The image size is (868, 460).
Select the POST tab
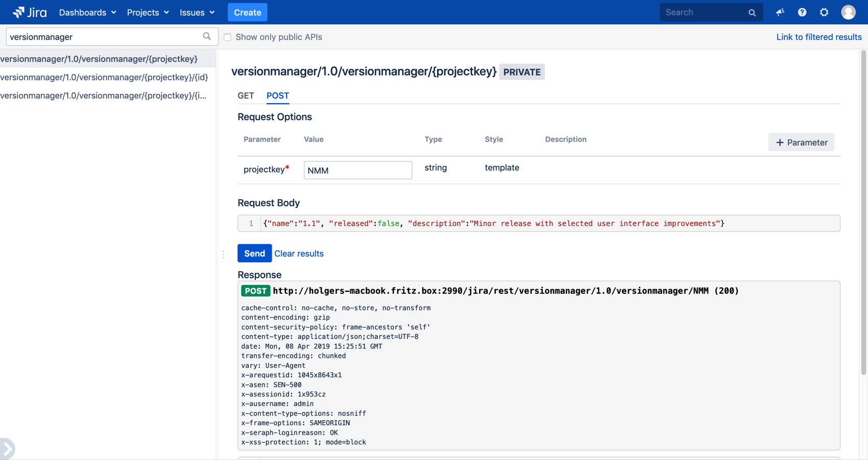click(278, 96)
